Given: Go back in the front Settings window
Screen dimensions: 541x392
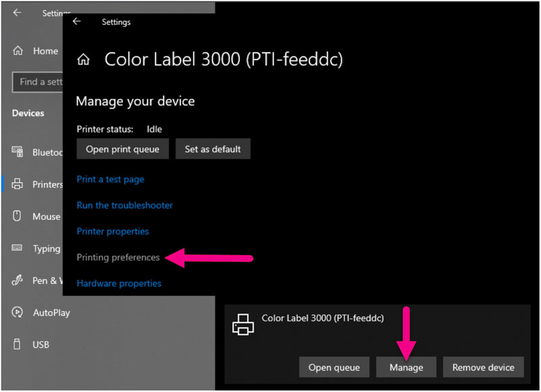Looking at the screenshot, I should point(76,22).
